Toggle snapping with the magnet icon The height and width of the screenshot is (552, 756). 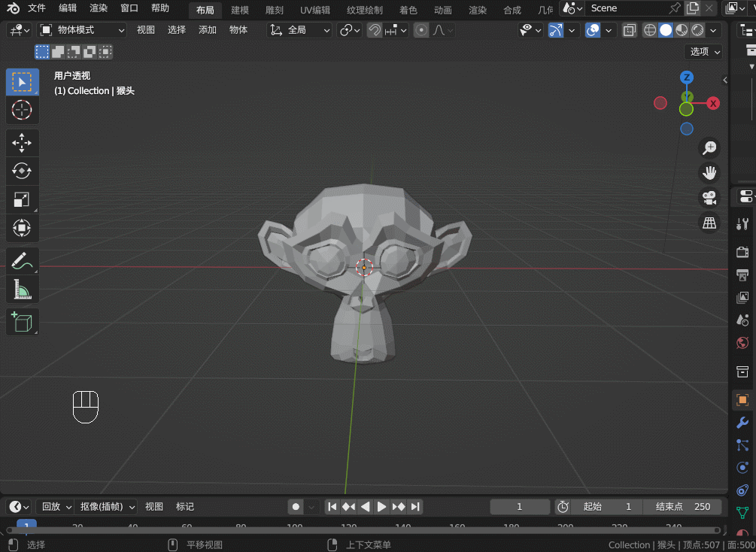(x=374, y=30)
